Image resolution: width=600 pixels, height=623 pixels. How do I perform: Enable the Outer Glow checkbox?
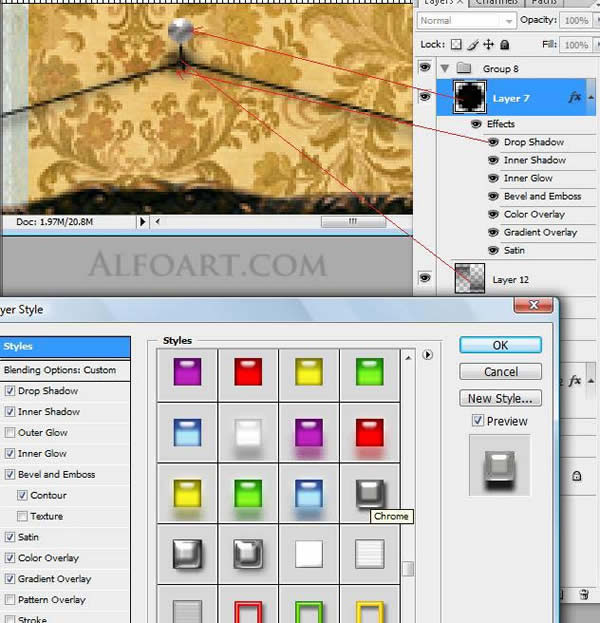[10, 433]
